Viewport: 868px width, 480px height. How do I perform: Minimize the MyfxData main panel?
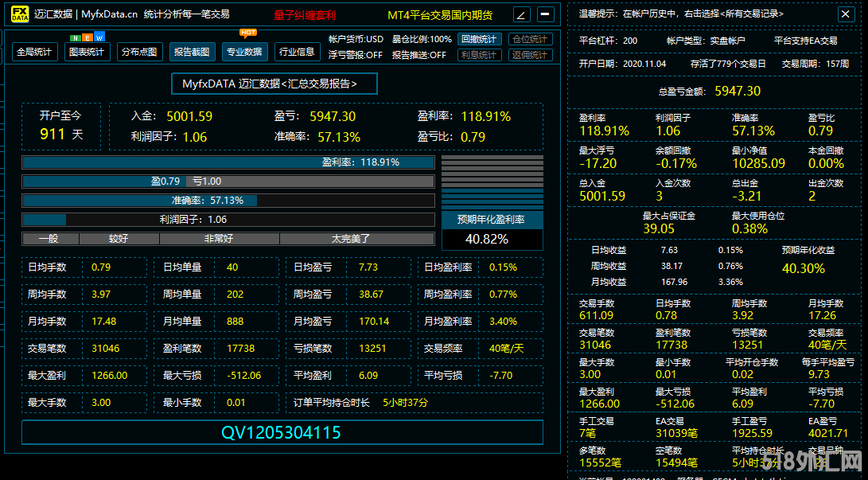tap(545, 14)
